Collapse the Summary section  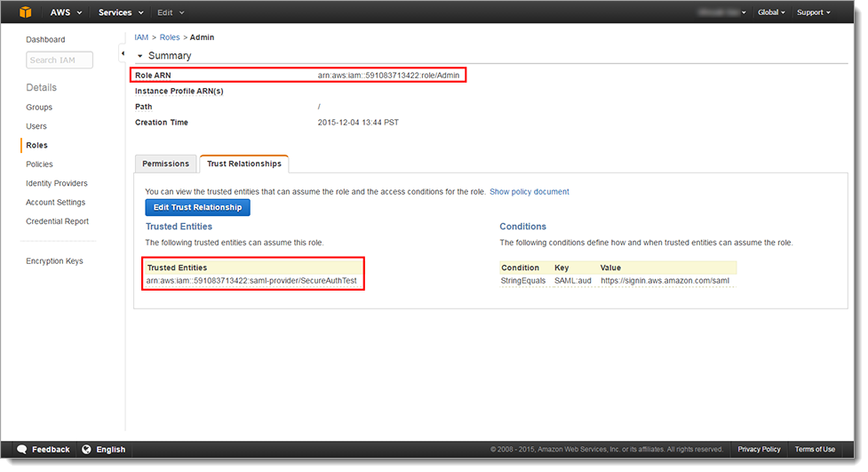[140, 56]
